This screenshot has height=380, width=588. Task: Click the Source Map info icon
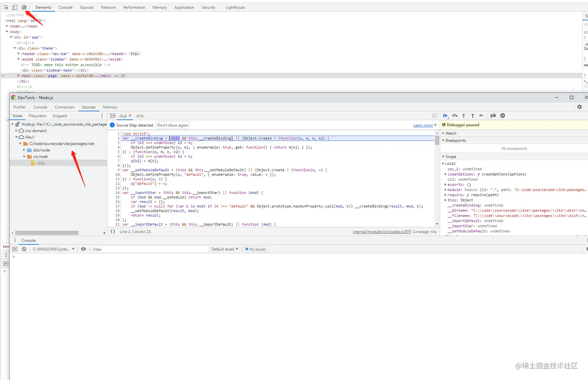tap(112, 125)
